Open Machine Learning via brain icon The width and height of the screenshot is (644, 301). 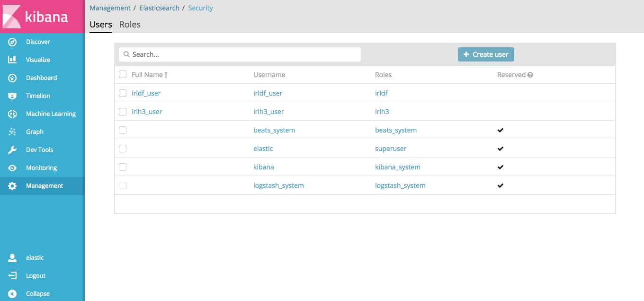coord(13,114)
